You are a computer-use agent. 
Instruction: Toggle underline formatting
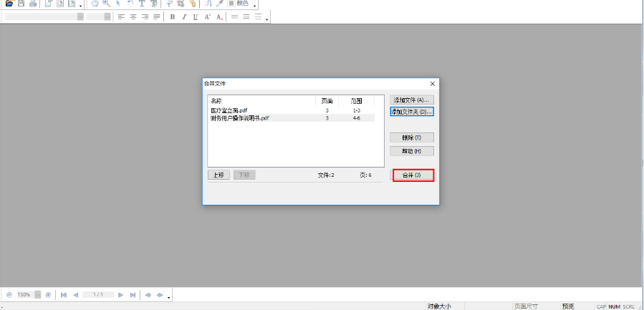pyautogui.click(x=196, y=17)
